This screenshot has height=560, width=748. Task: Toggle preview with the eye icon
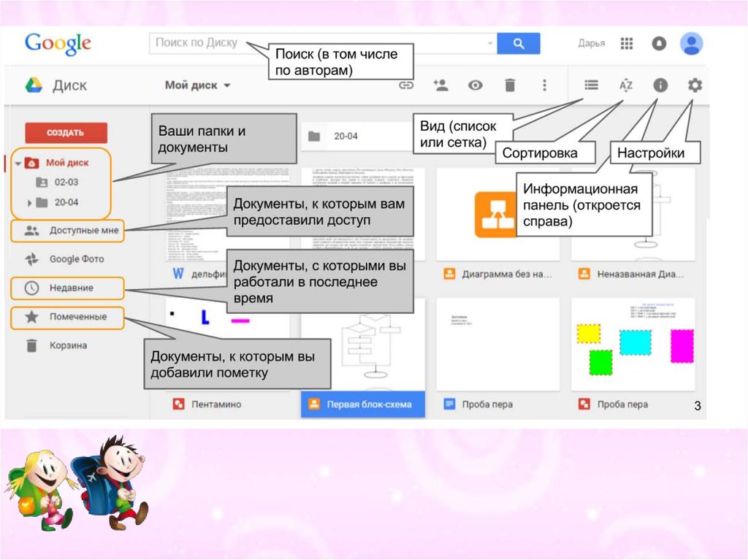click(x=476, y=85)
